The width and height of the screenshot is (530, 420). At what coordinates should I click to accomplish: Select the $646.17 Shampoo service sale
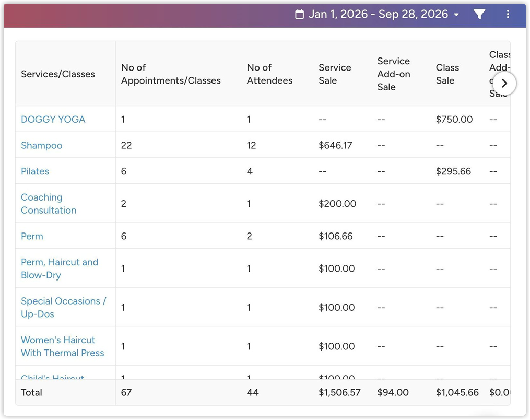click(335, 145)
